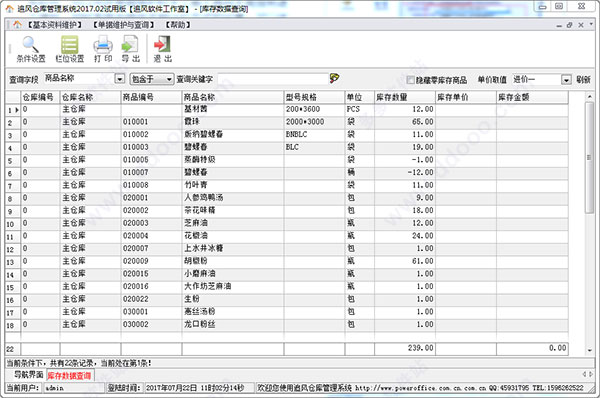The width and height of the screenshot is (600, 398).
Task: Click 库存单价 column header
Action: 466,97
